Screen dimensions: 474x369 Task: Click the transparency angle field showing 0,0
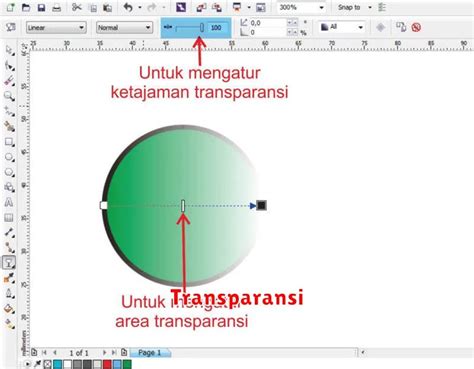pyautogui.click(x=267, y=23)
